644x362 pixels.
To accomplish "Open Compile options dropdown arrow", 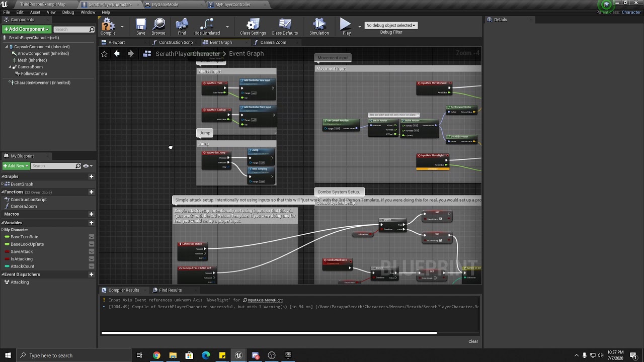I will [122, 27].
